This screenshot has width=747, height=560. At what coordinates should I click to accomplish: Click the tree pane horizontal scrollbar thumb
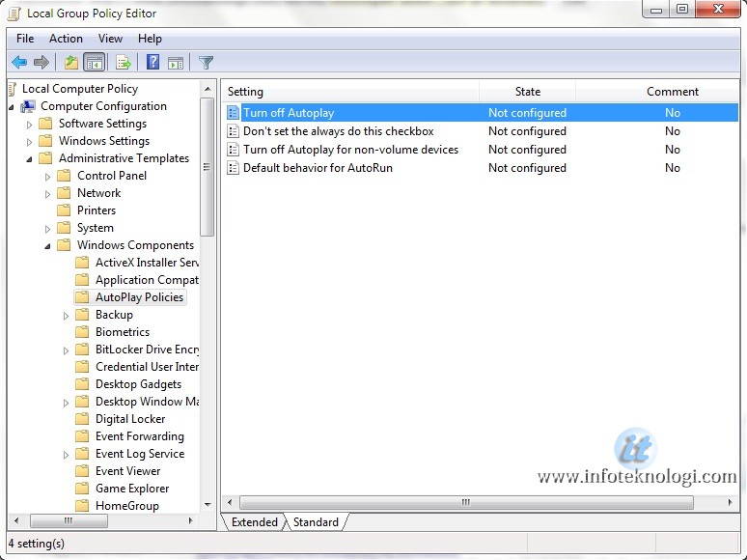pos(69,521)
